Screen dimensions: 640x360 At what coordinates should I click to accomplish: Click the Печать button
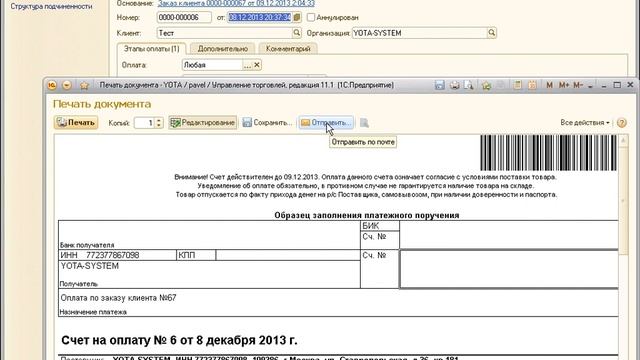click(76, 122)
